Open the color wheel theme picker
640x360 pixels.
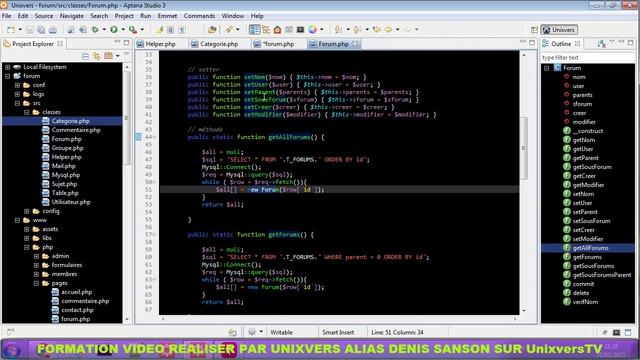313,29
